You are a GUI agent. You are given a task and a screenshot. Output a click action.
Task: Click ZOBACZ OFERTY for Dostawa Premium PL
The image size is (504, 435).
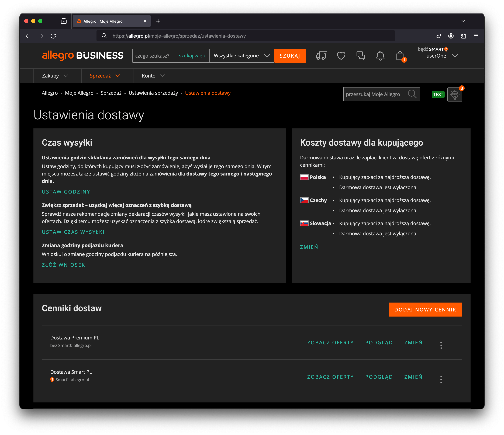coord(330,342)
